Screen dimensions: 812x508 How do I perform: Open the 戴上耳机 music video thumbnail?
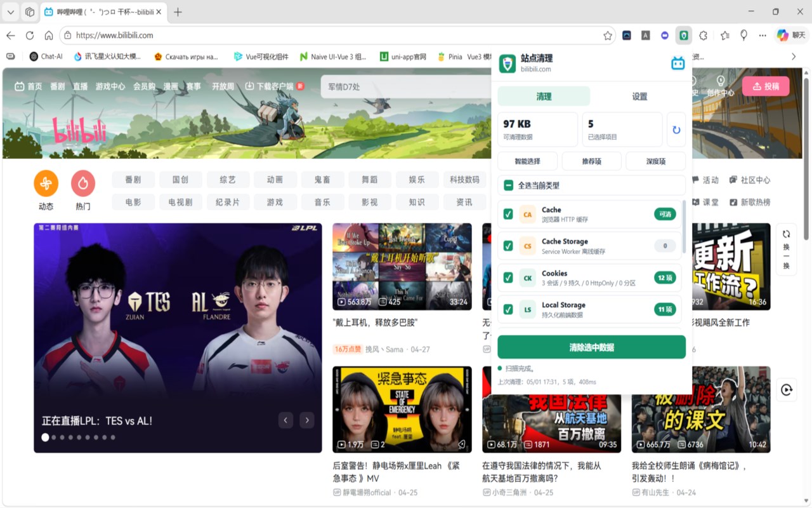pos(402,267)
